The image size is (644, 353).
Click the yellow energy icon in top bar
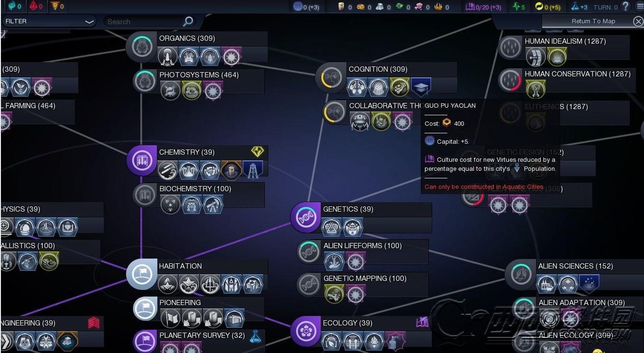coord(539,7)
